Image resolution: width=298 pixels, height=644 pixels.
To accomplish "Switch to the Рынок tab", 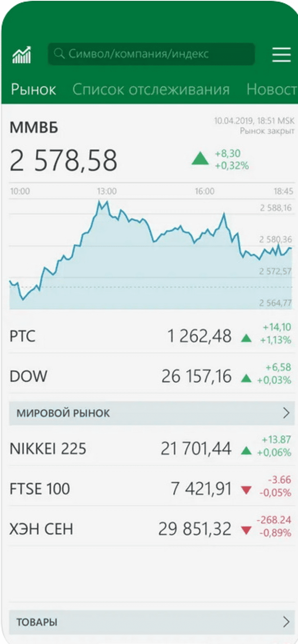I will click(x=33, y=90).
